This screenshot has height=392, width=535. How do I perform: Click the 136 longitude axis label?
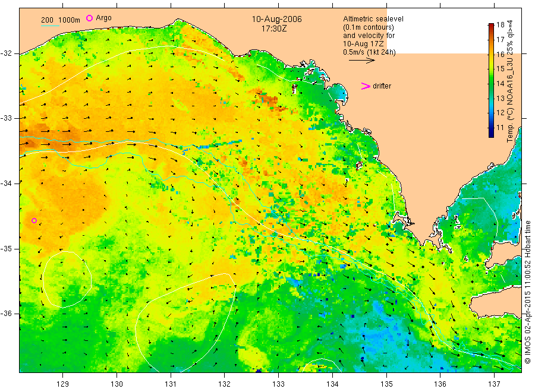440,384
